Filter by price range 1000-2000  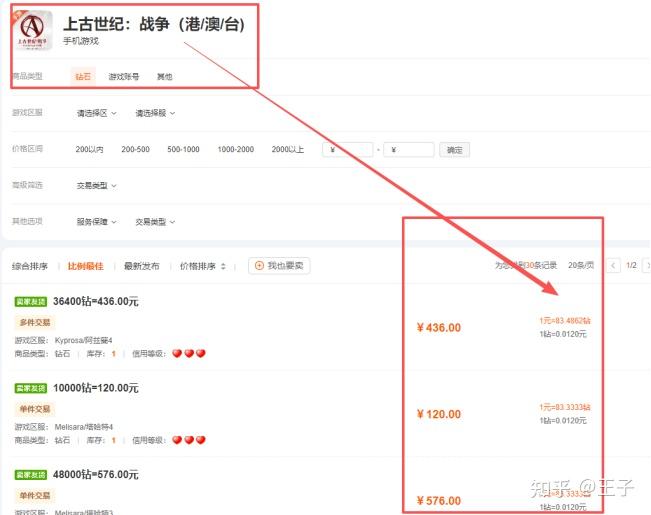click(235, 149)
